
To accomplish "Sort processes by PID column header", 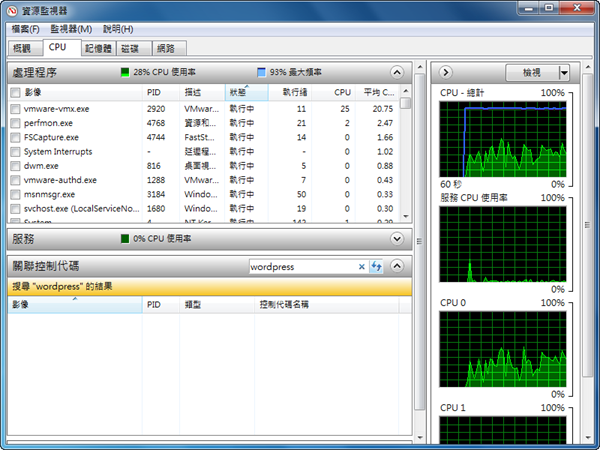I will tap(161, 93).
